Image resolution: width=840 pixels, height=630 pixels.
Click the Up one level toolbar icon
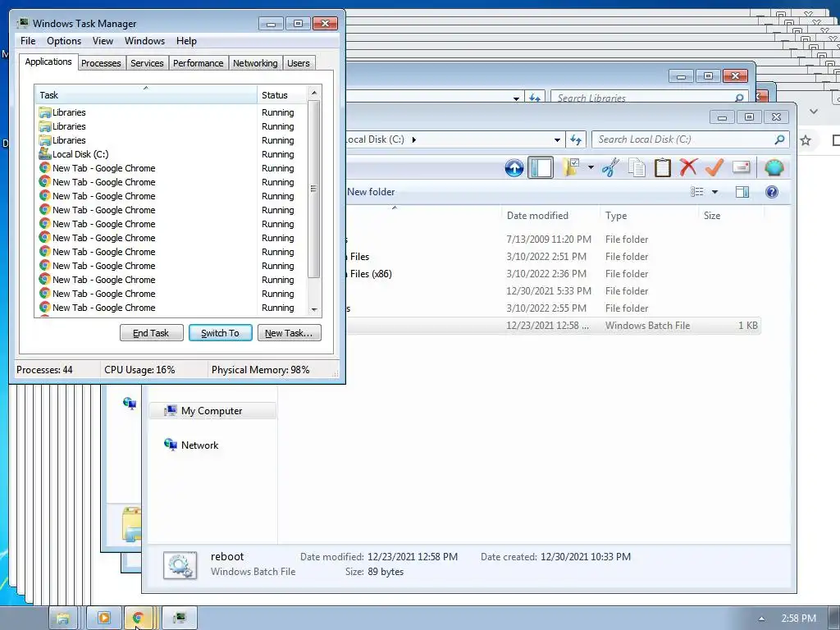point(514,167)
